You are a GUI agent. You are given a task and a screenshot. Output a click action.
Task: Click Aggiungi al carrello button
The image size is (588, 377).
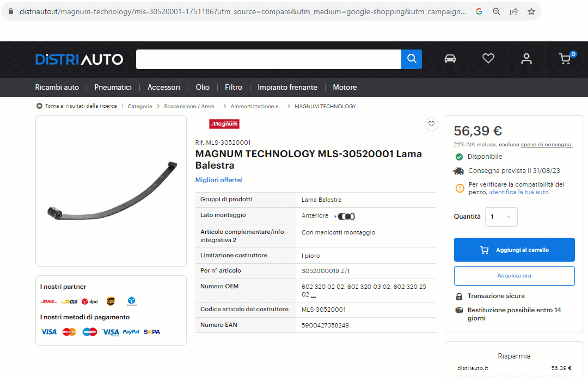tap(514, 250)
